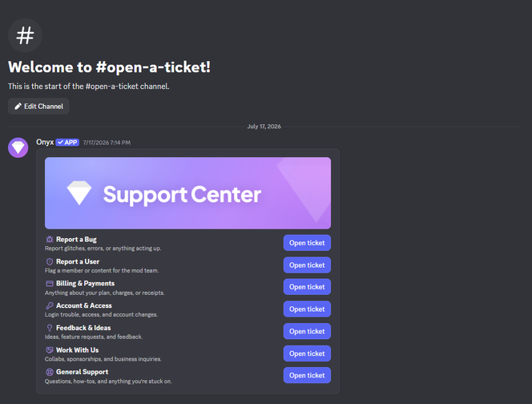Open the Support Center banner image

pos(188,193)
